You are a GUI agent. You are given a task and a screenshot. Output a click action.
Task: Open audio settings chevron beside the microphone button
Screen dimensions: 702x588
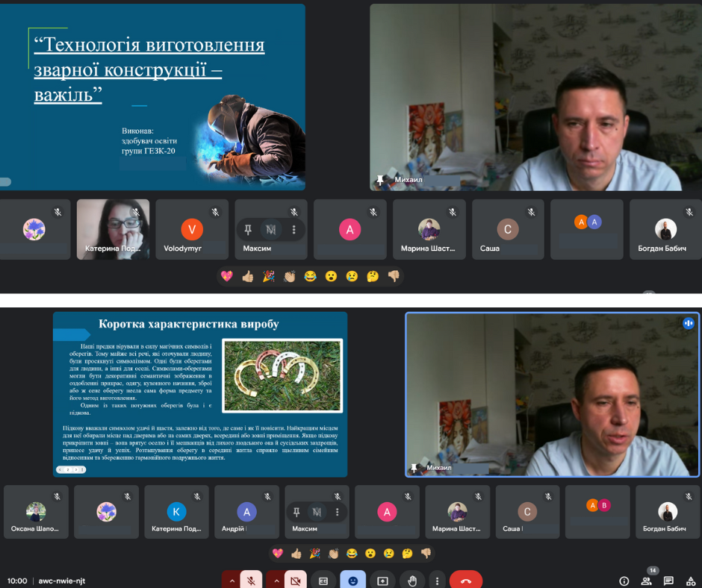click(x=232, y=581)
